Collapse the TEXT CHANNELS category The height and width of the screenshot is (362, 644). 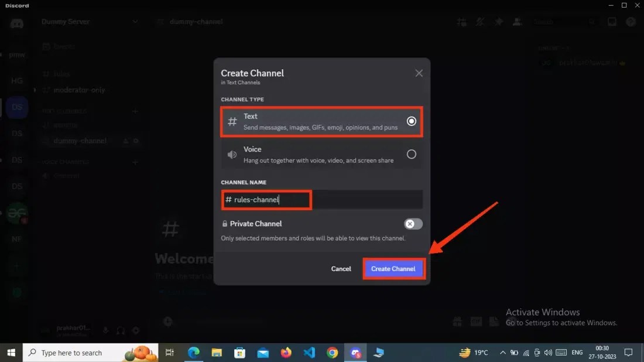pyautogui.click(x=63, y=111)
